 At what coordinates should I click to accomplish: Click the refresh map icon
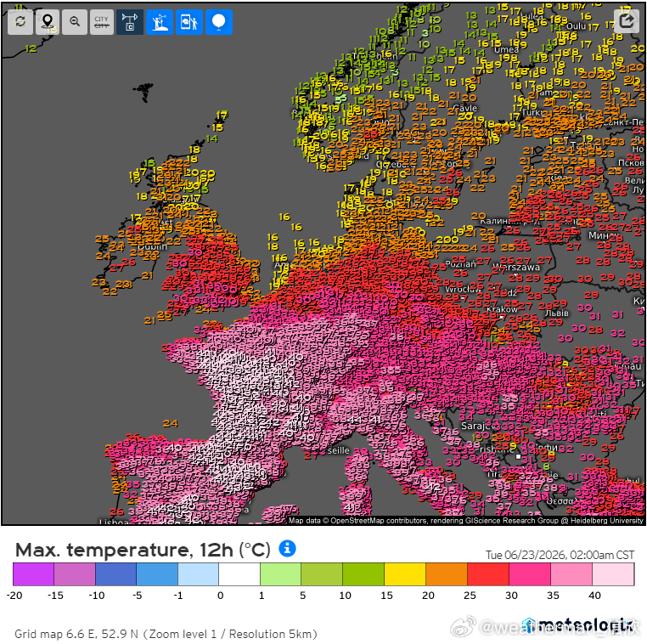(x=20, y=22)
